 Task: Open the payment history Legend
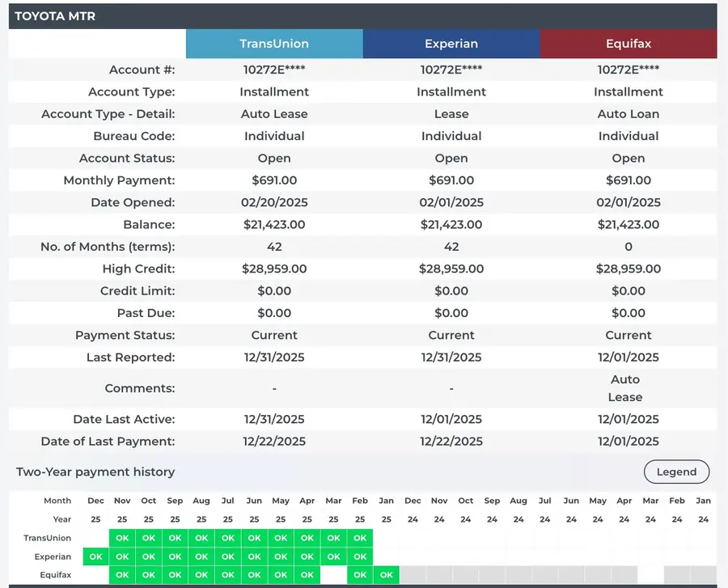(676, 472)
